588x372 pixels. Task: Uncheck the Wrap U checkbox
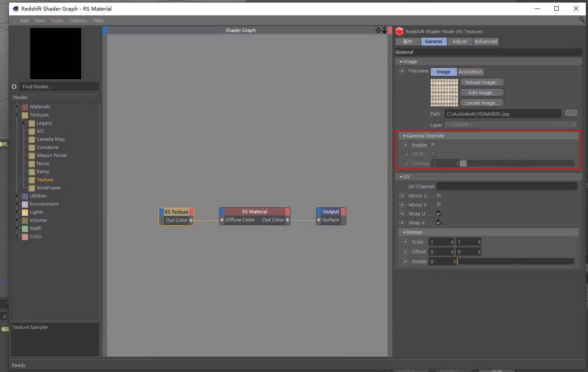coord(439,214)
